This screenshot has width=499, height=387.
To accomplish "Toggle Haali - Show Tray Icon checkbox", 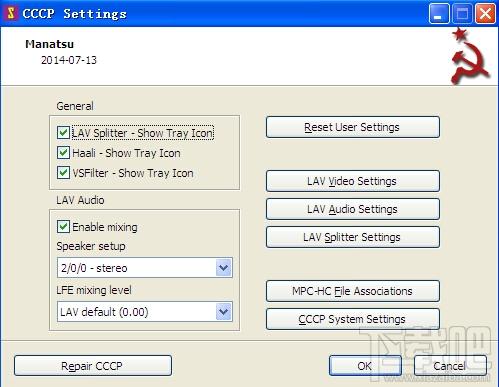I will 63,153.
